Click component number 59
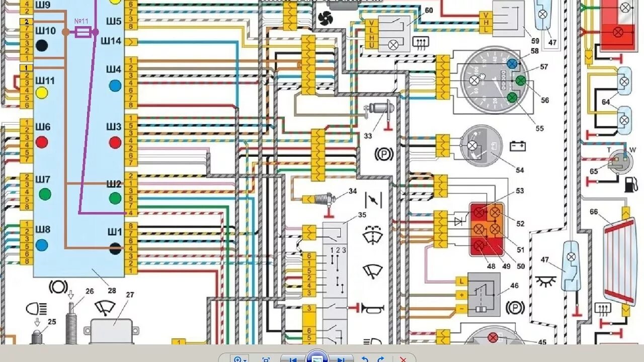 coord(535,41)
